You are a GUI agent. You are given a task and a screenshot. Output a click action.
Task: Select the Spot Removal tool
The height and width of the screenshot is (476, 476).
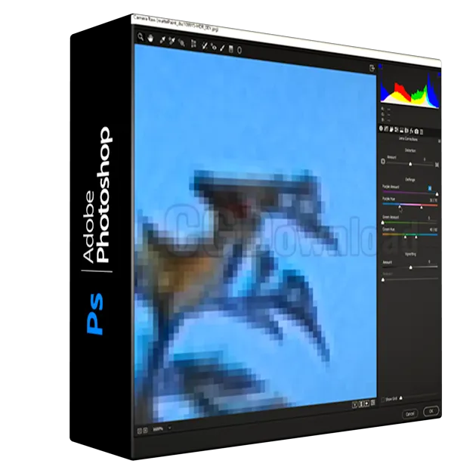(205, 45)
